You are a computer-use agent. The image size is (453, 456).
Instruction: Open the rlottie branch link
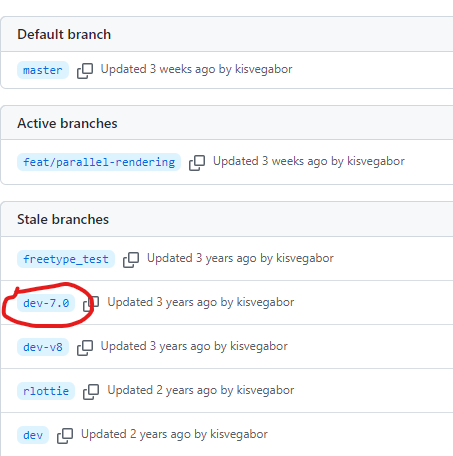point(46,391)
